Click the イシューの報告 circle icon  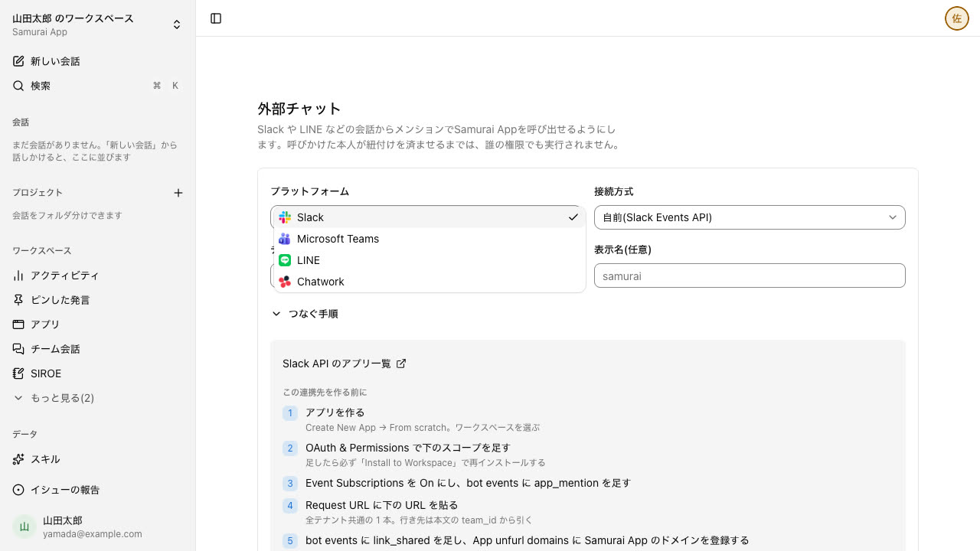click(x=18, y=490)
